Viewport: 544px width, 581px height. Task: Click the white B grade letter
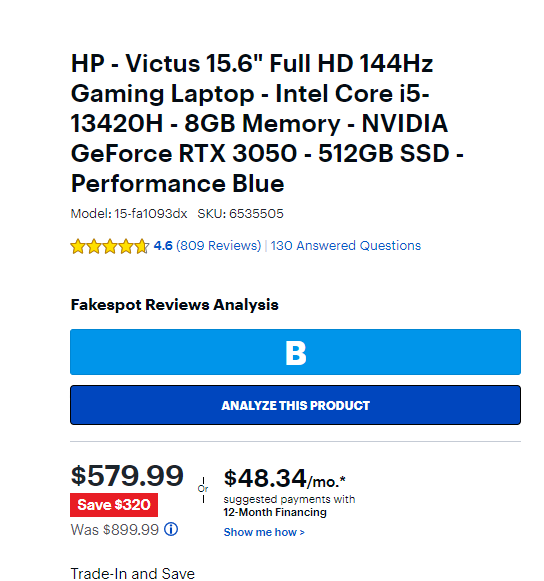pyautogui.click(x=296, y=353)
